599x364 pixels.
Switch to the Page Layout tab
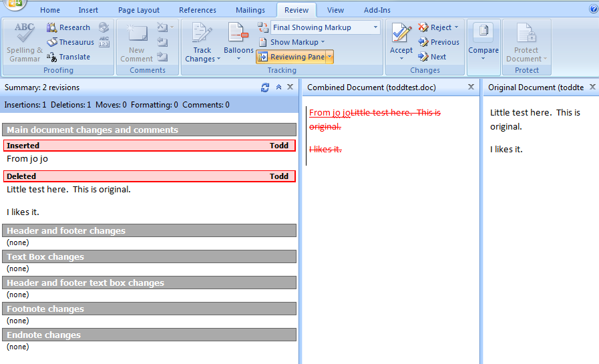coord(139,10)
